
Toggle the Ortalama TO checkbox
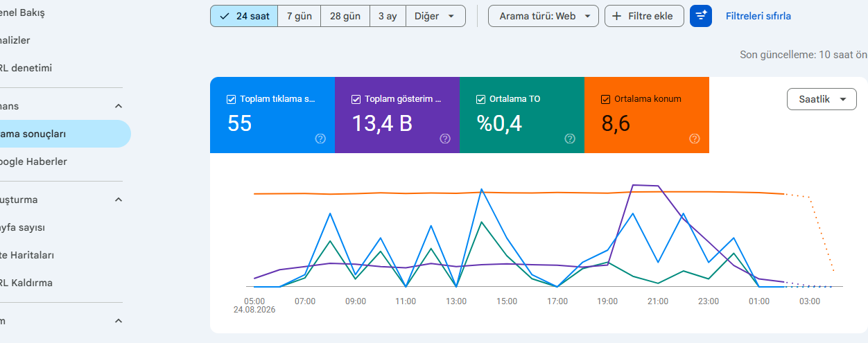481,99
